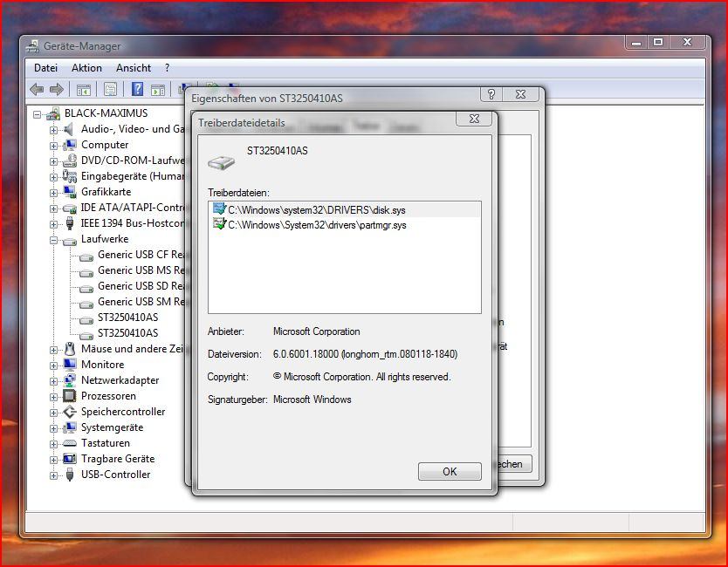Screen dimensions: 728x567
Task: Expand the DVD/CD-ROM-Laufwerke node
Action: click(x=54, y=162)
